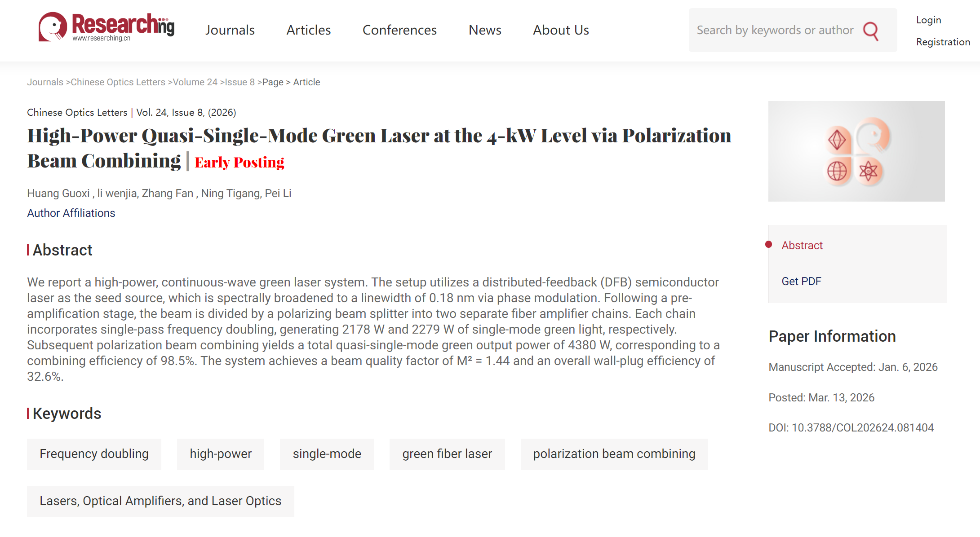Go to Volume 24 breadcrumb
The width and height of the screenshot is (980, 537).
click(x=195, y=82)
